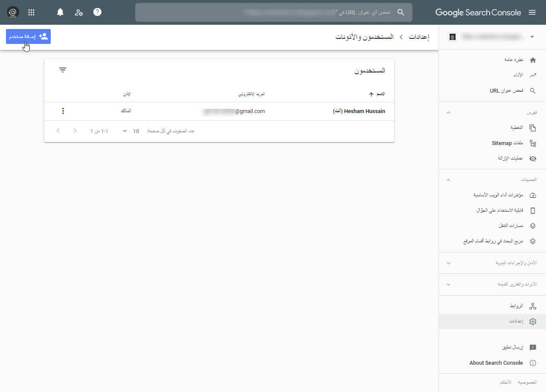This screenshot has width=546, height=392.
Task: Click the Owner permission cell
Action: 126,111
